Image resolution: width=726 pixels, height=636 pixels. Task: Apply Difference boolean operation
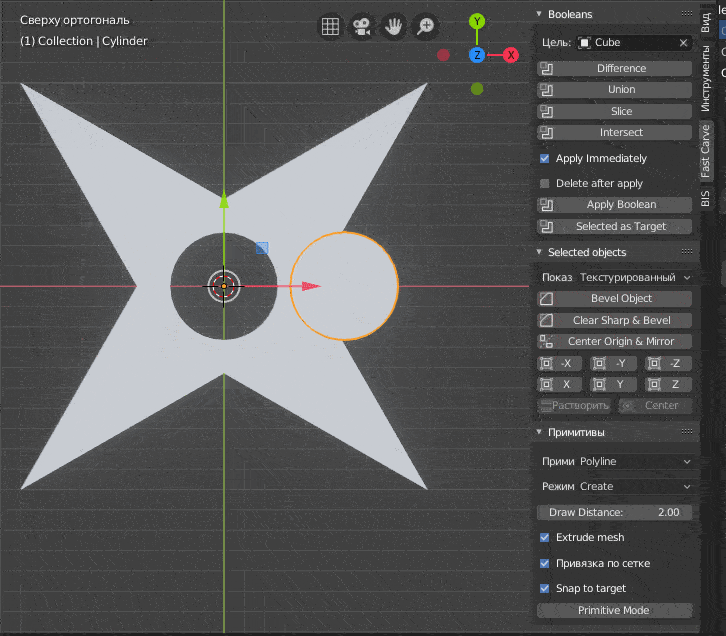(614, 69)
